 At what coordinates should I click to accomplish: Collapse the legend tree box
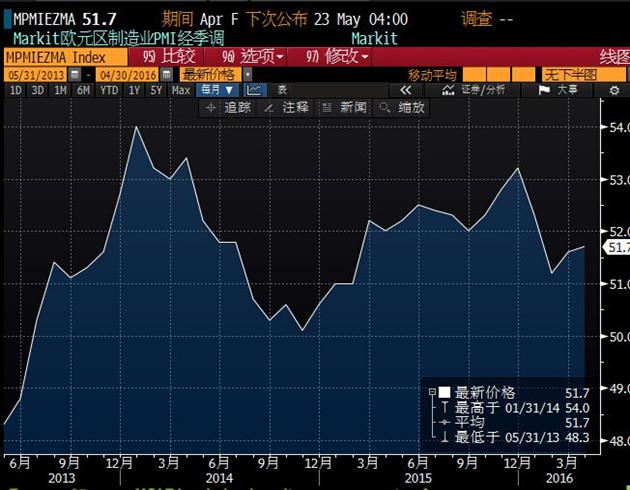[x=431, y=392]
